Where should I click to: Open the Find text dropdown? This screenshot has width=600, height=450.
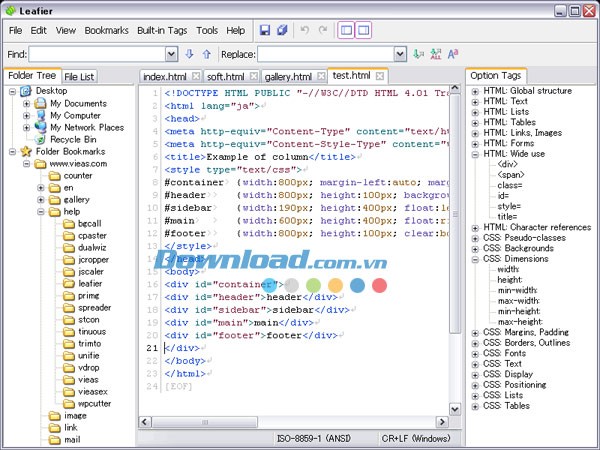point(173,54)
